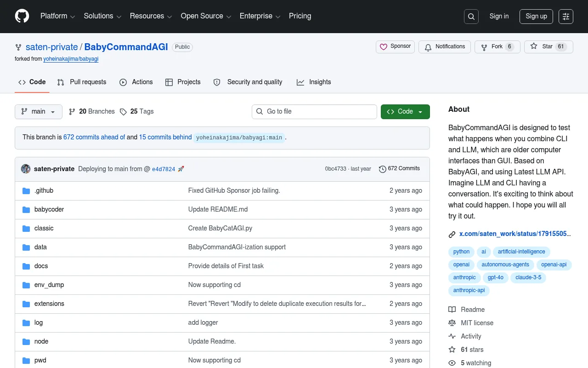Image resolution: width=588 pixels, height=368 pixels.
Task: Click the Sign up button
Action: pyautogui.click(x=537, y=17)
